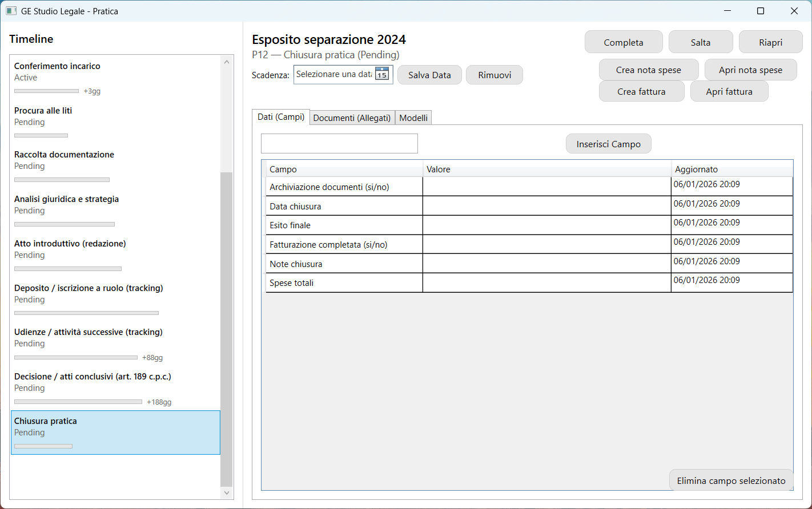
Task: Switch to Documenti (Allegati) tab
Action: [x=352, y=118]
